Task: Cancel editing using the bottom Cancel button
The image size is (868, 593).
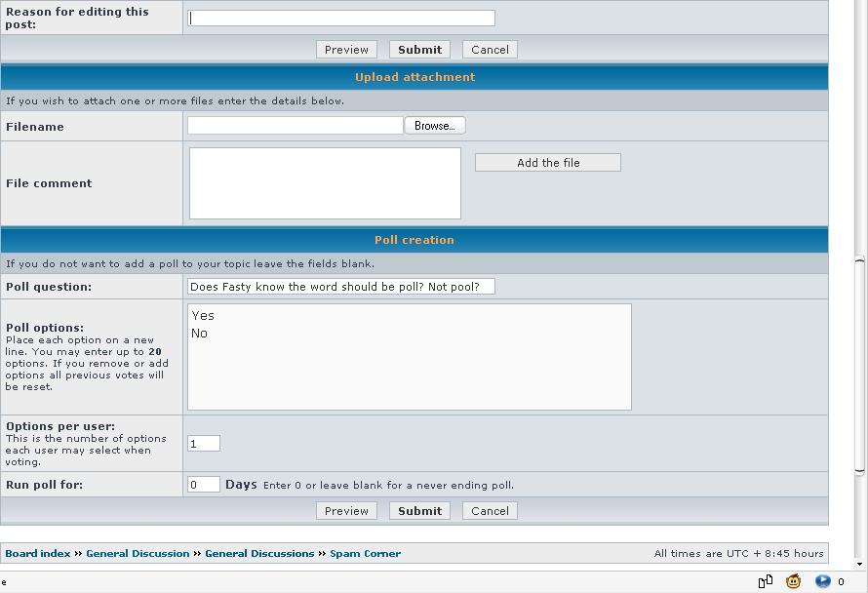Action: coord(490,511)
